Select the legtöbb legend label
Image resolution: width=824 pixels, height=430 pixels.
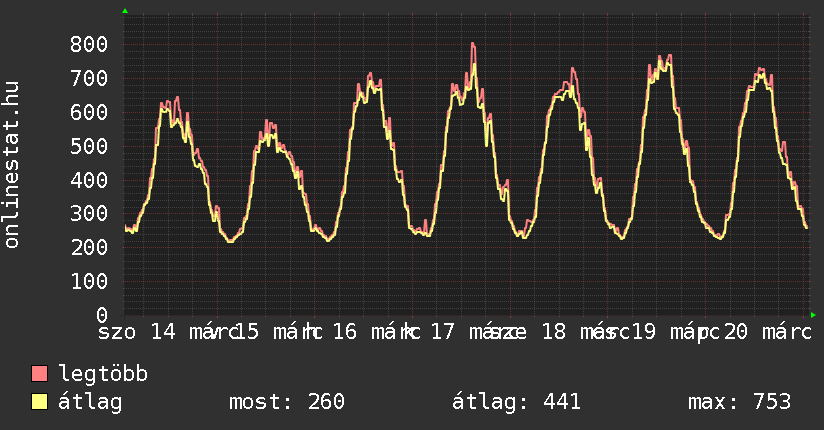(103, 374)
